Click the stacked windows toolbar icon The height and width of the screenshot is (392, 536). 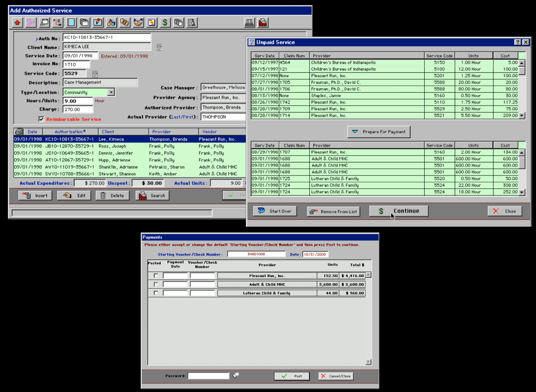tap(84, 23)
